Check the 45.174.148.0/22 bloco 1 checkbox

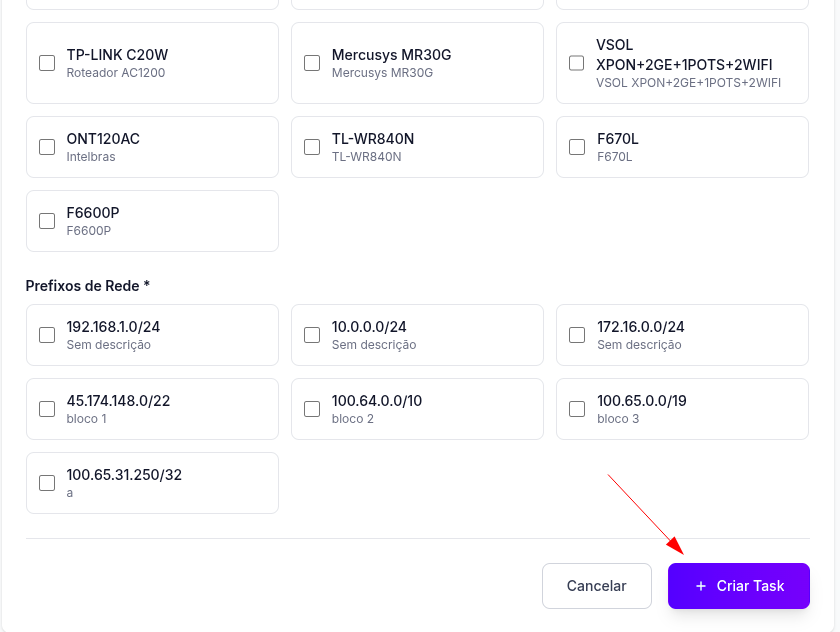point(47,409)
